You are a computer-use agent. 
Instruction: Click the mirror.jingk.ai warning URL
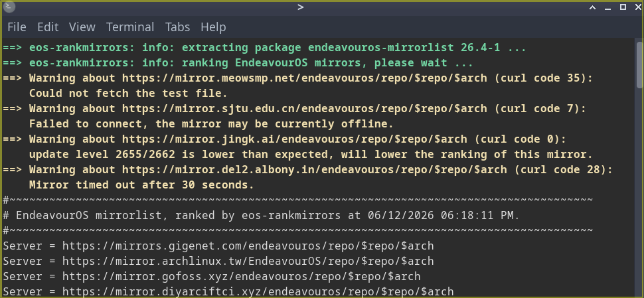point(295,139)
